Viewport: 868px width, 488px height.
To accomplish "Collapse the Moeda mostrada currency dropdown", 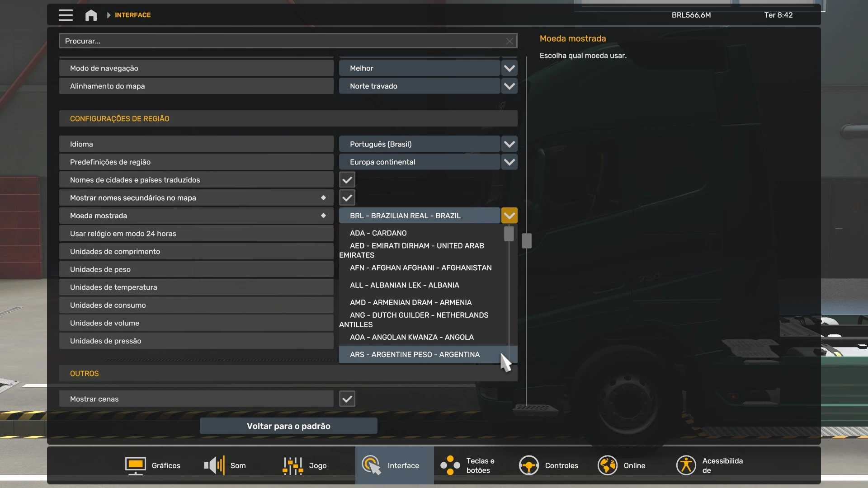I will pyautogui.click(x=509, y=216).
